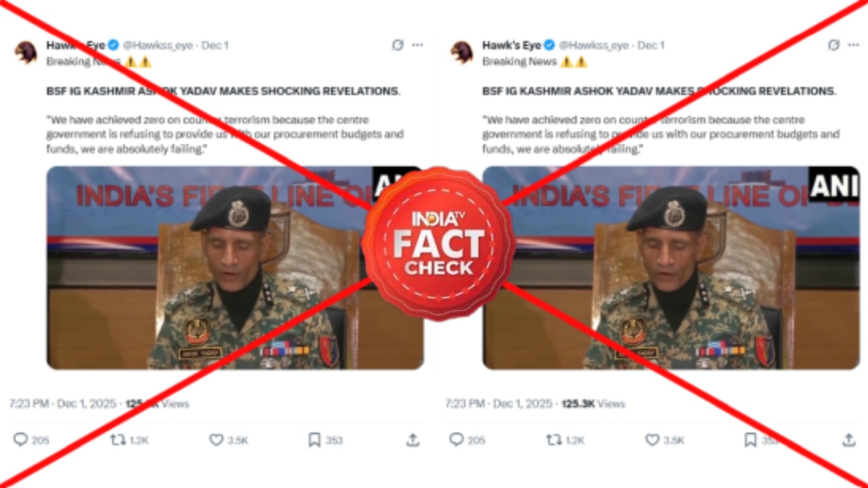Open Grok icon on right tweet
Screen dimensions: 868x488
point(833,45)
